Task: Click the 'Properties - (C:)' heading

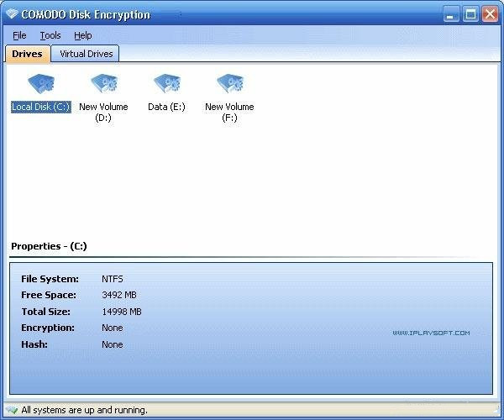Action: point(49,246)
